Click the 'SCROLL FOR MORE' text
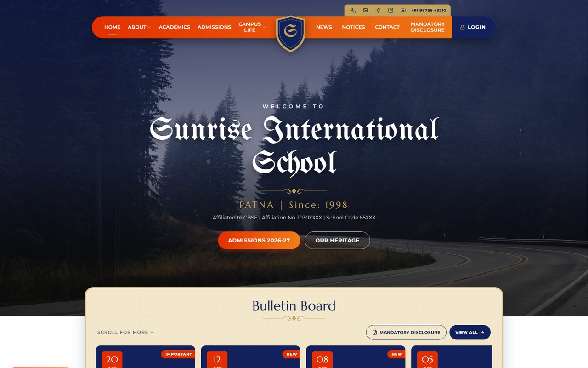The image size is (588, 368). 126,332
